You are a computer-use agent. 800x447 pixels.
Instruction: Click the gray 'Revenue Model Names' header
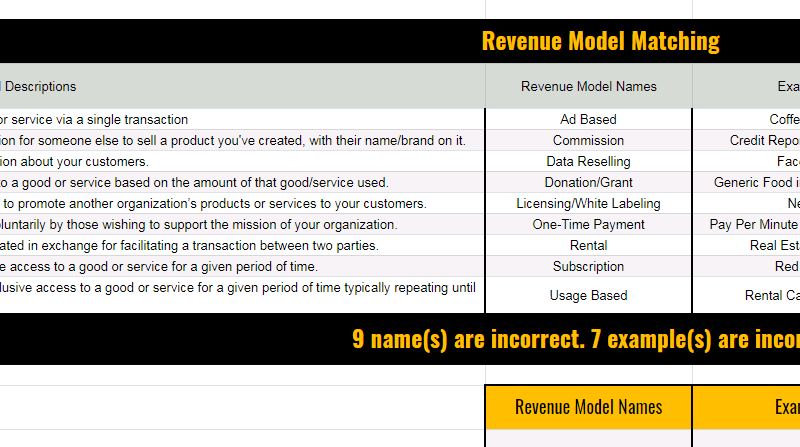pos(588,86)
